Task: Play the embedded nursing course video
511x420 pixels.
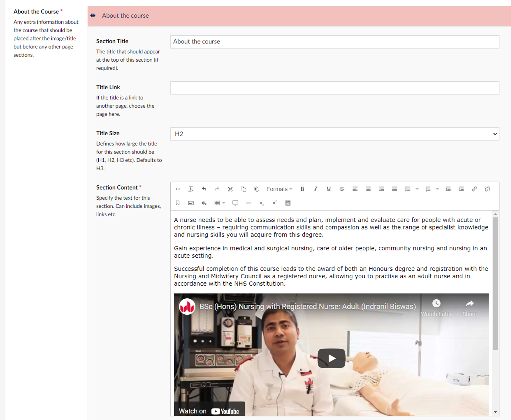Action: (x=331, y=358)
